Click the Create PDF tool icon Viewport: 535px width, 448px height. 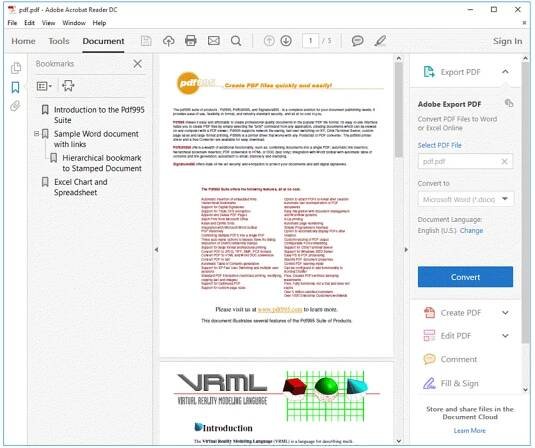(429, 313)
